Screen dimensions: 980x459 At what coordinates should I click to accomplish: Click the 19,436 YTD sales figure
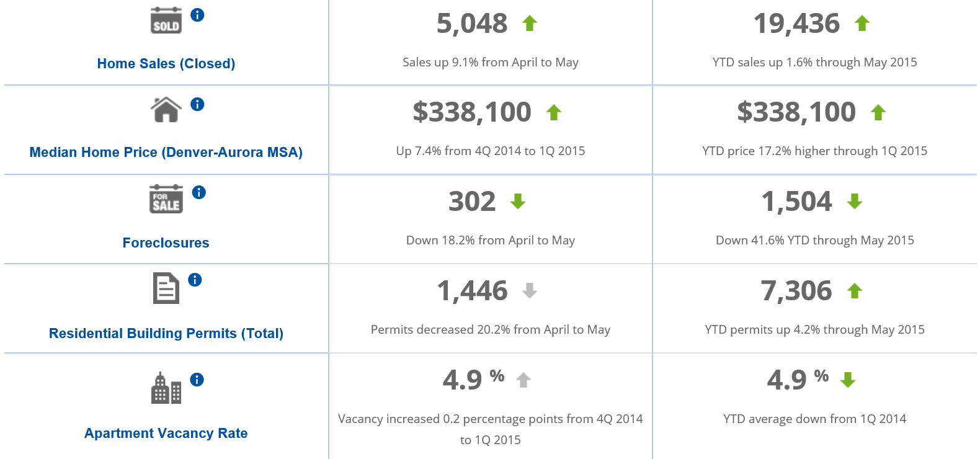(x=796, y=24)
